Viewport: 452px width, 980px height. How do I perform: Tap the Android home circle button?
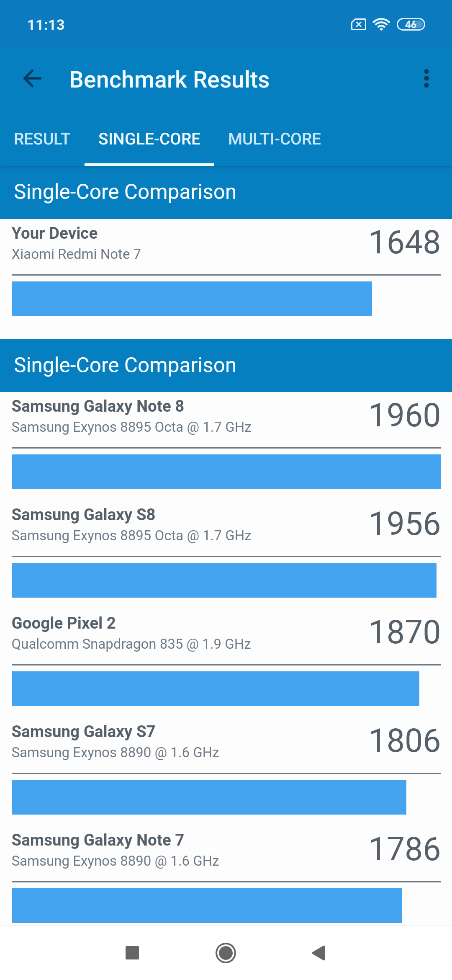pyautogui.click(x=226, y=953)
